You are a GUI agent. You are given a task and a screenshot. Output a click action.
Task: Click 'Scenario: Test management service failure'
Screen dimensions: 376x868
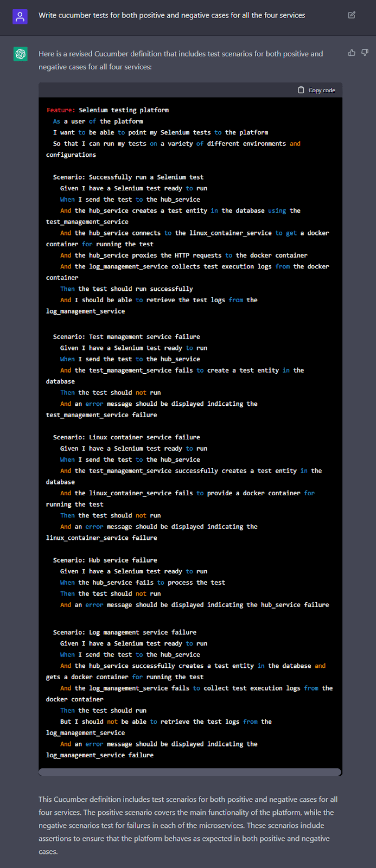[126, 337]
